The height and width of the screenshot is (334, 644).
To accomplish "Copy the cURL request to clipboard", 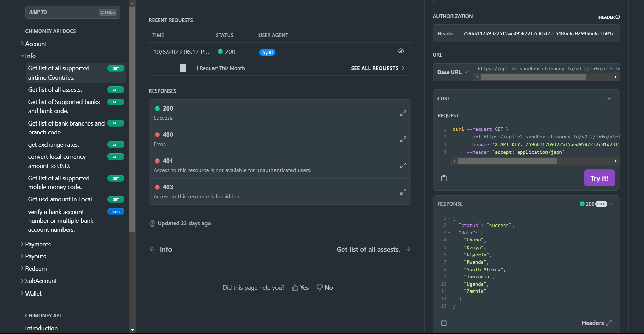I will pos(444,178).
